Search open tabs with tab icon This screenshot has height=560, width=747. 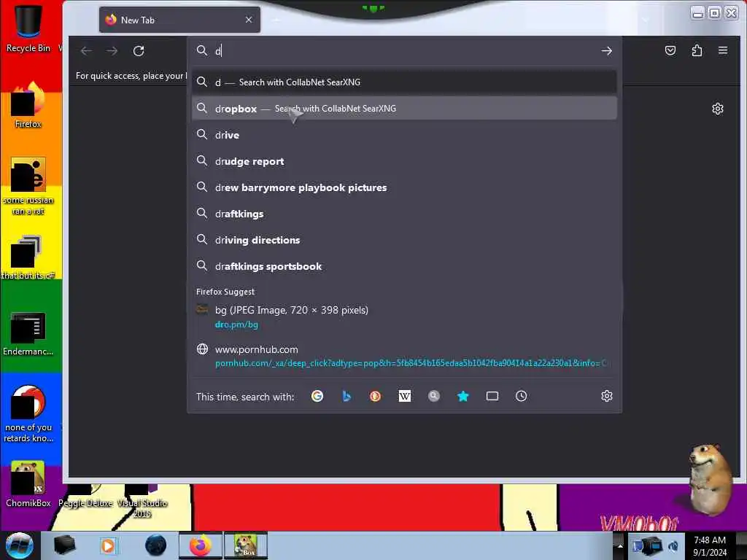tap(492, 396)
